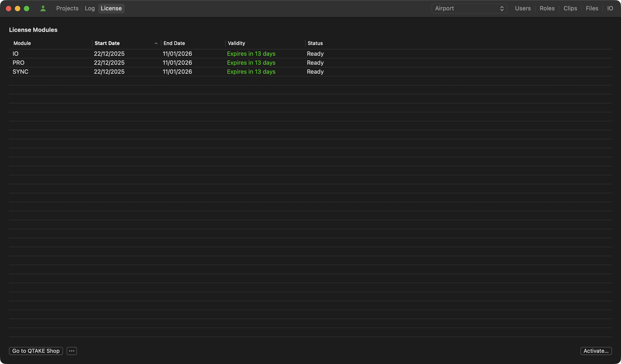Sort by the Module column header
This screenshot has width=621, height=364.
[22, 43]
